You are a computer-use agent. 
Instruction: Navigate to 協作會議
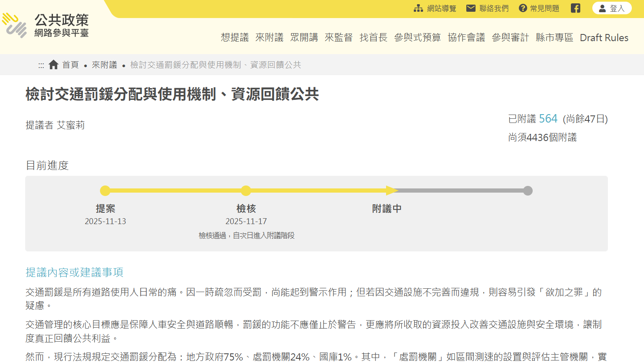pos(466,37)
